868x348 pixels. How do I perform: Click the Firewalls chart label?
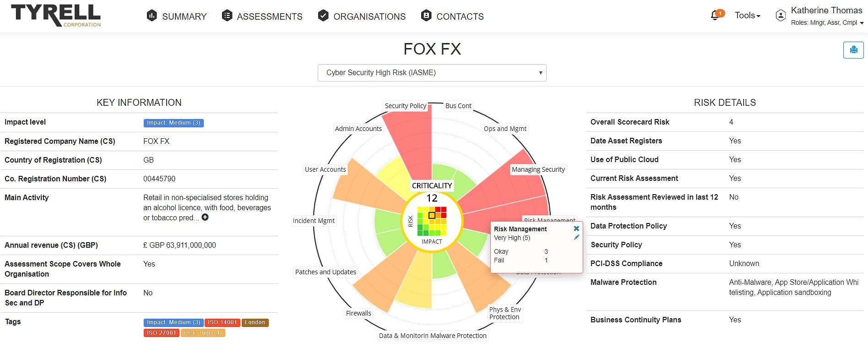[x=358, y=313]
